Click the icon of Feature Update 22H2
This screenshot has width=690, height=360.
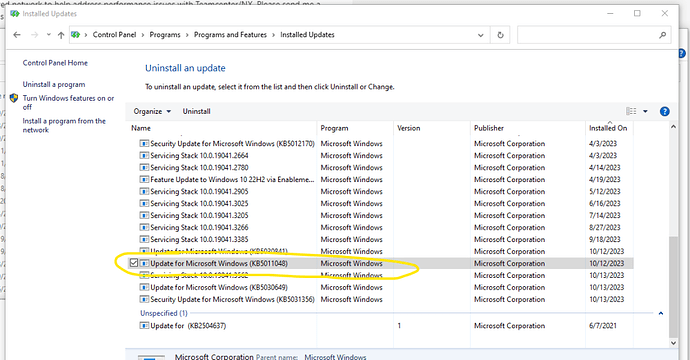(x=144, y=180)
